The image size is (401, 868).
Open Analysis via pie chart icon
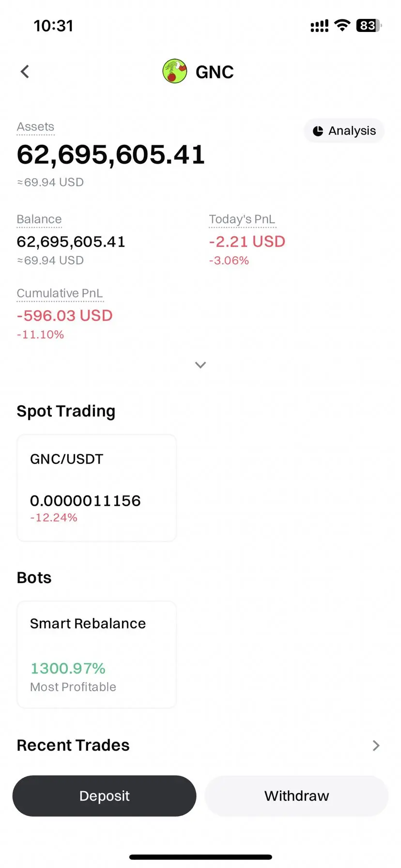[318, 131]
